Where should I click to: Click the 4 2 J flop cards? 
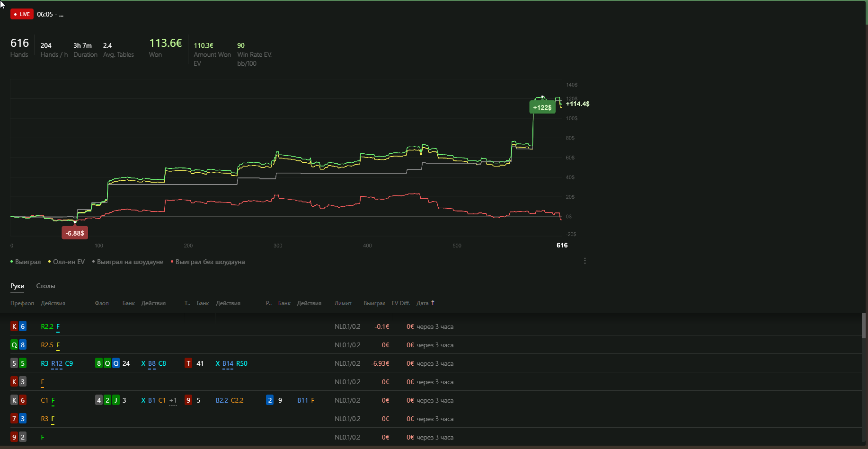tap(107, 400)
